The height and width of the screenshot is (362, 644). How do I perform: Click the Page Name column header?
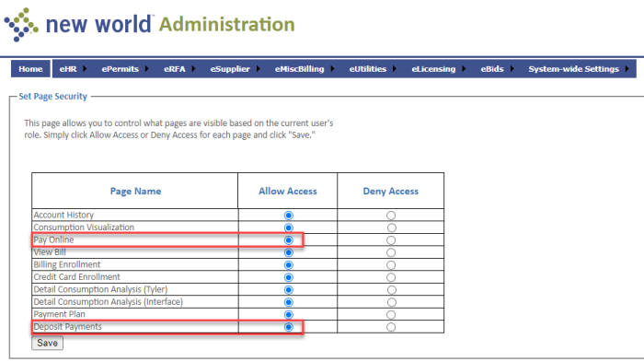click(x=135, y=192)
